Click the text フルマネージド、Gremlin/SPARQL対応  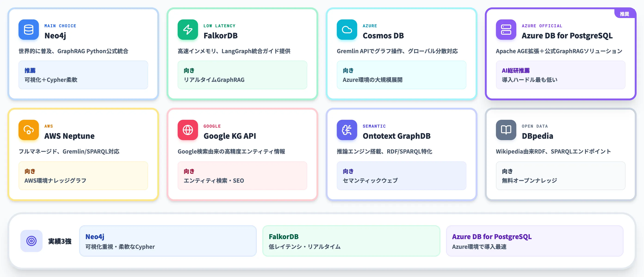[69, 151]
